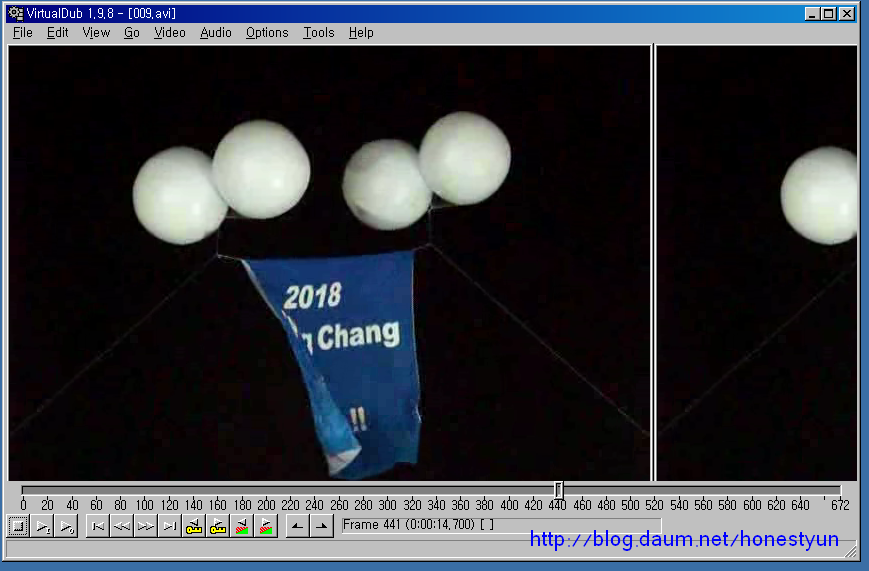Close the VirtualDub window
869x571 pixels.
[x=847, y=14]
